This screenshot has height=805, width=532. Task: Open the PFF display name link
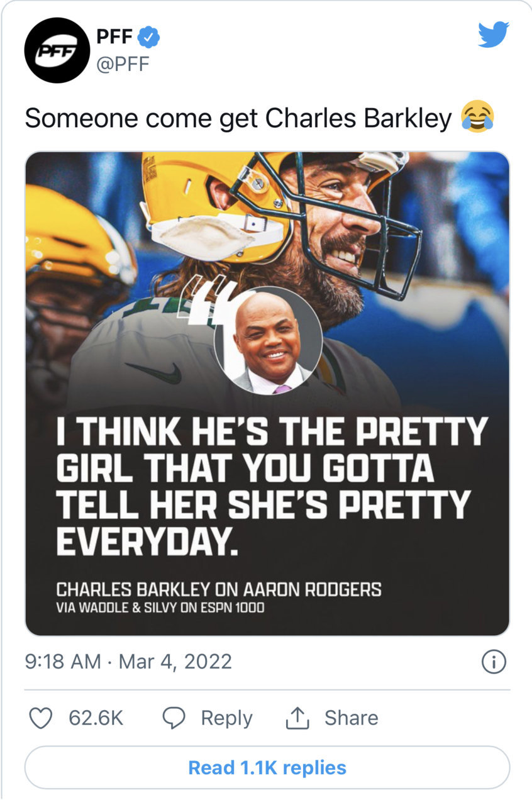pyautogui.click(x=114, y=38)
